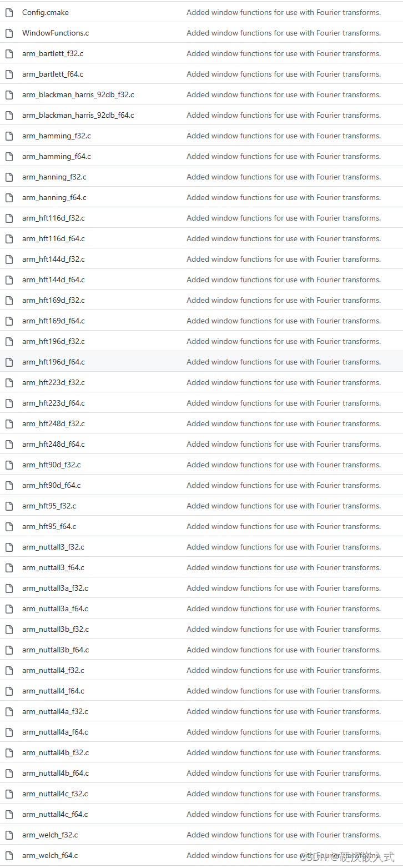Image resolution: width=403 pixels, height=868 pixels.
Task: Open arm_hamming_f64.c source file
Action: tap(57, 156)
